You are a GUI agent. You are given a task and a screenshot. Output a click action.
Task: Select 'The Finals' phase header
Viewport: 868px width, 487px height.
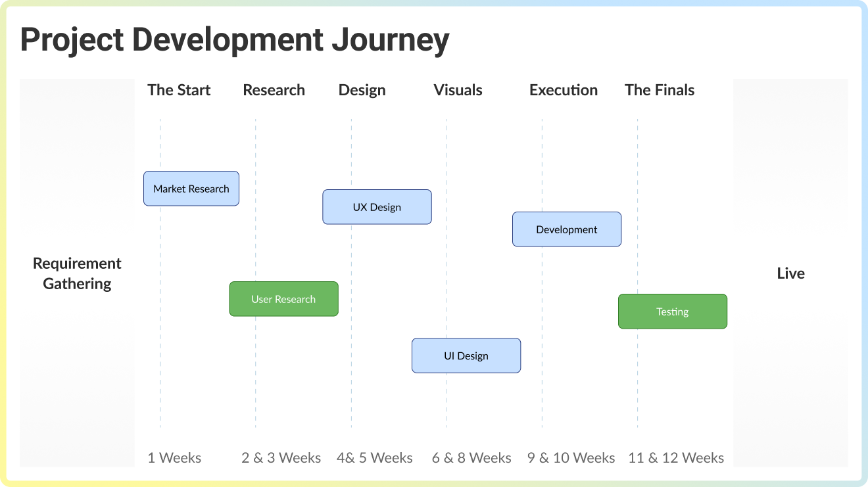pos(660,90)
